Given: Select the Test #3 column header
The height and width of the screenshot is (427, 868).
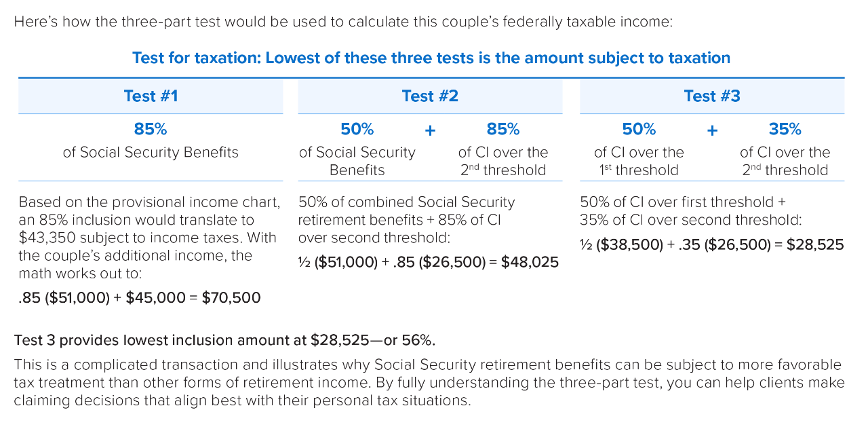Looking at the screenshot, I should (x=712, y=96).
